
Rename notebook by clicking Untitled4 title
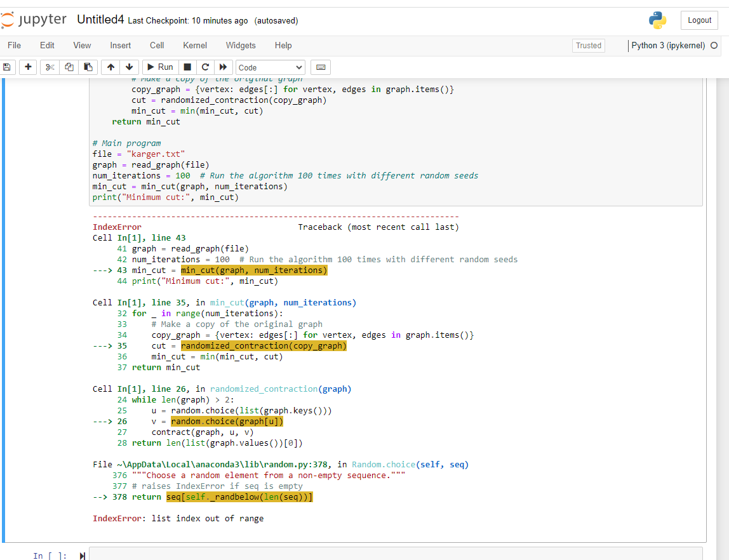(100, 20)
